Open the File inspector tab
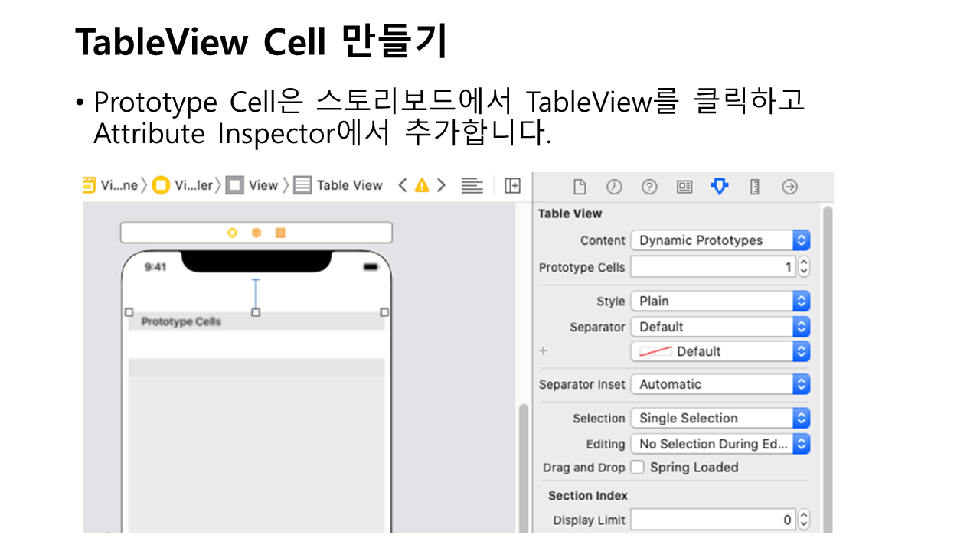The width and height of the screenshot is (980, 551). point(580,187)
